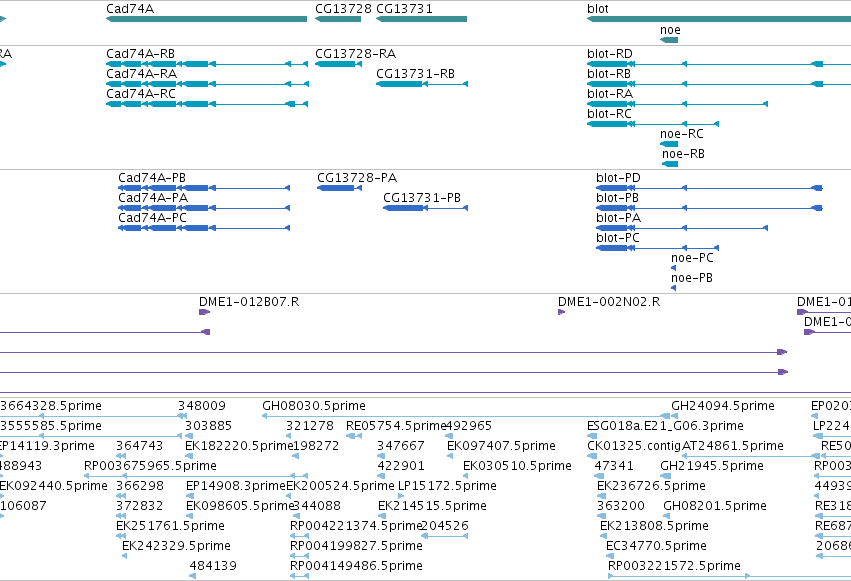Click transcript noe-RB

pos(683,154)
